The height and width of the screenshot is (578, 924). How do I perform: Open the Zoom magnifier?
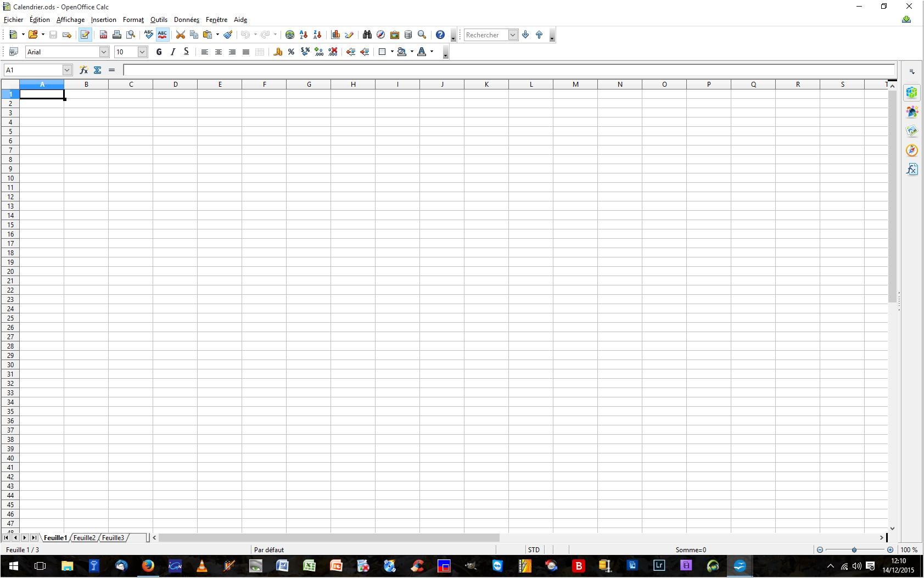[422, 35]
